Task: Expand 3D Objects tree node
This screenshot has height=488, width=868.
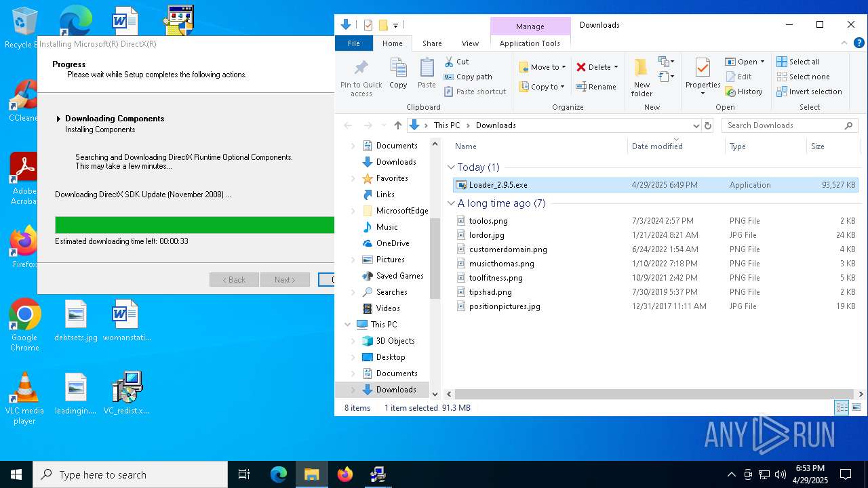Action: pos(353,341)
